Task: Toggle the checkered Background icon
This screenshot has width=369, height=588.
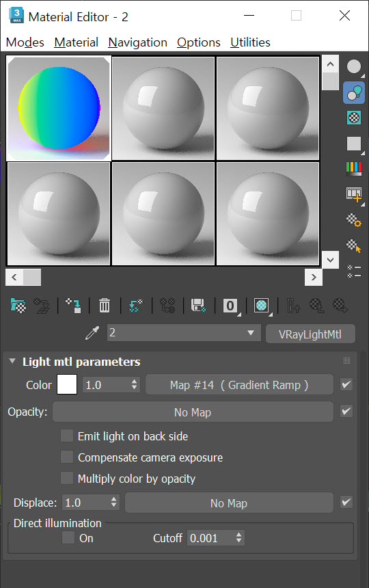Action: tap(354, 118)
